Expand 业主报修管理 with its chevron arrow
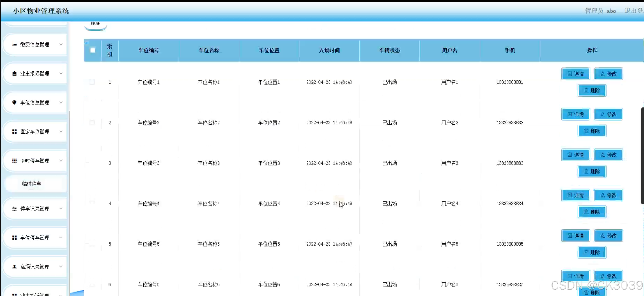Image resolution: width=644 pixels, height=296 pixels. (61, 73)
